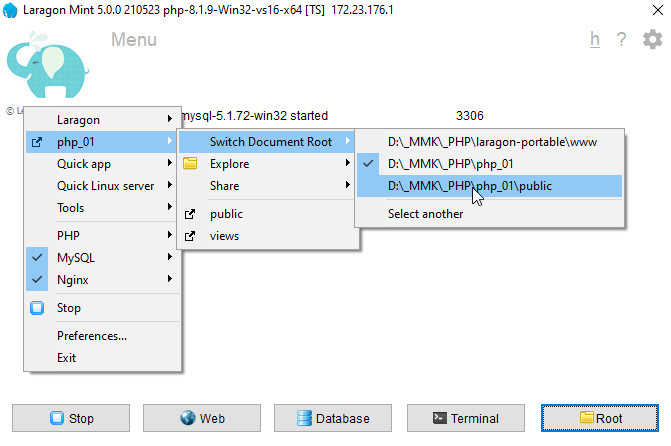
Task: Click the external link icon beside views
Action: pyautogui.click(x=191, y=236)
